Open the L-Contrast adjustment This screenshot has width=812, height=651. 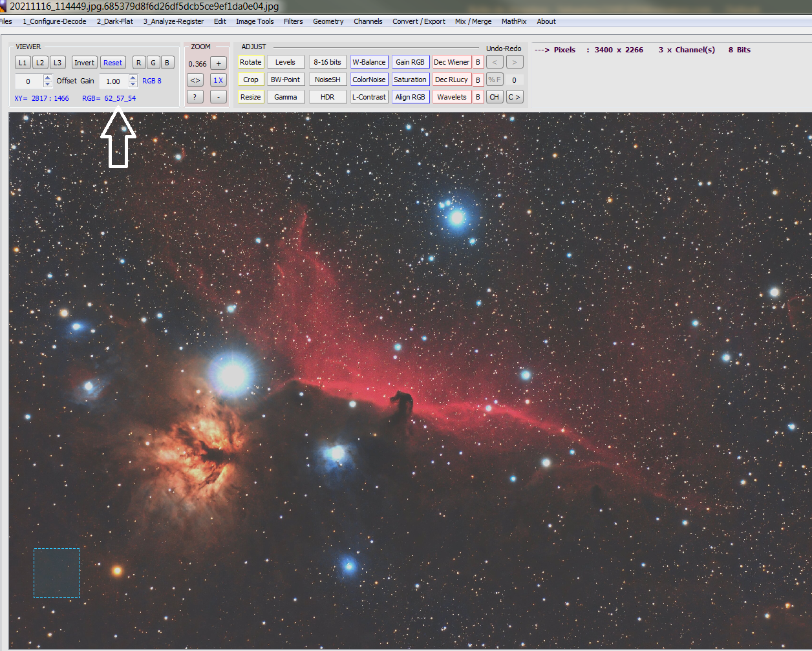coord(369,97)
